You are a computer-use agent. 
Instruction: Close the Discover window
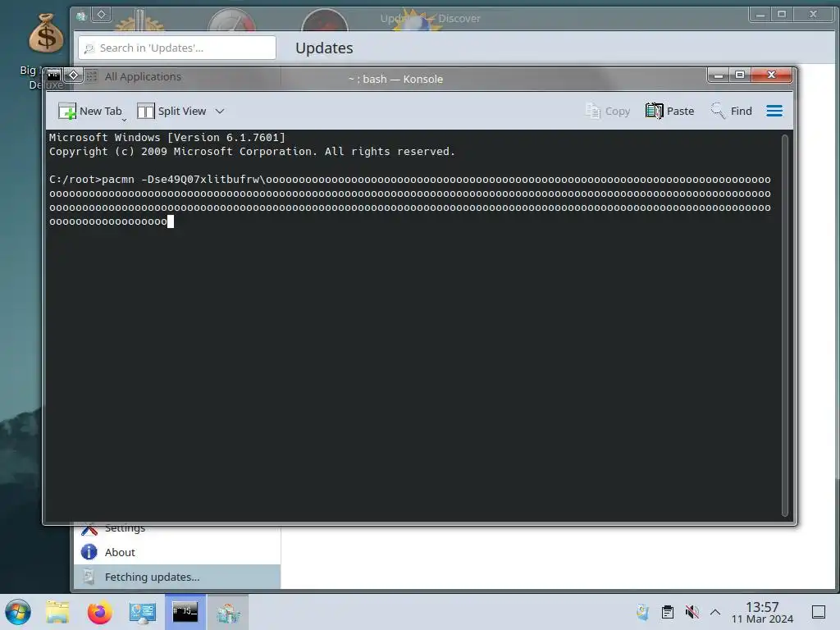click(813, 15)
